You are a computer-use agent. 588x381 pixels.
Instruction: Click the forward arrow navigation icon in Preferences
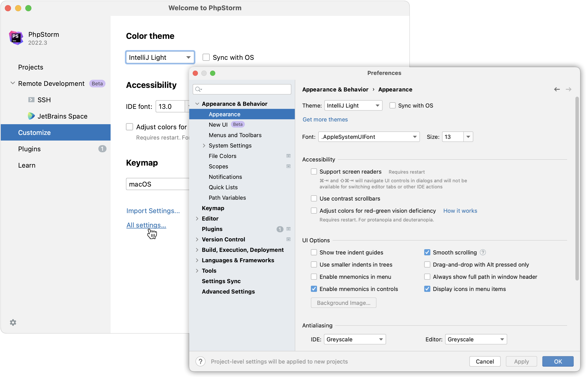(568, 90)
